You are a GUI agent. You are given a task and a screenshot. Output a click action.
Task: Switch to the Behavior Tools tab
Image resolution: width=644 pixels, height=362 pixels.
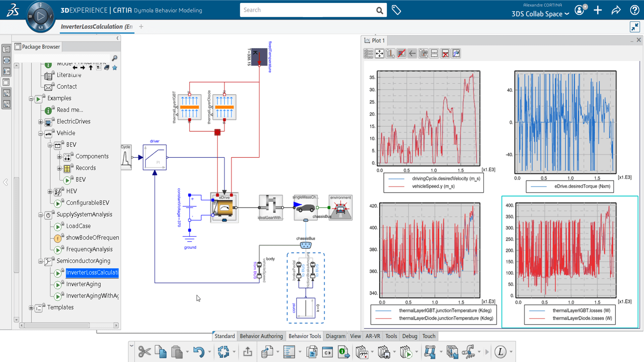tap(305, 336)
